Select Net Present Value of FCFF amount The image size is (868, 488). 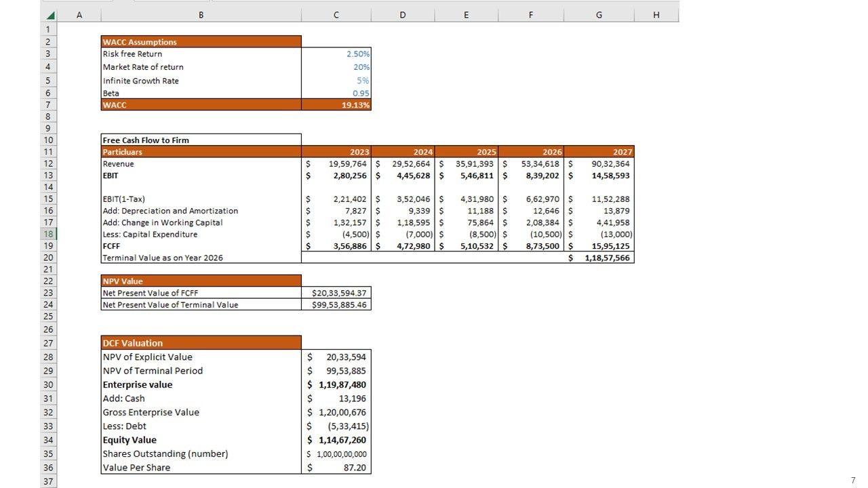tap(336, 293)
